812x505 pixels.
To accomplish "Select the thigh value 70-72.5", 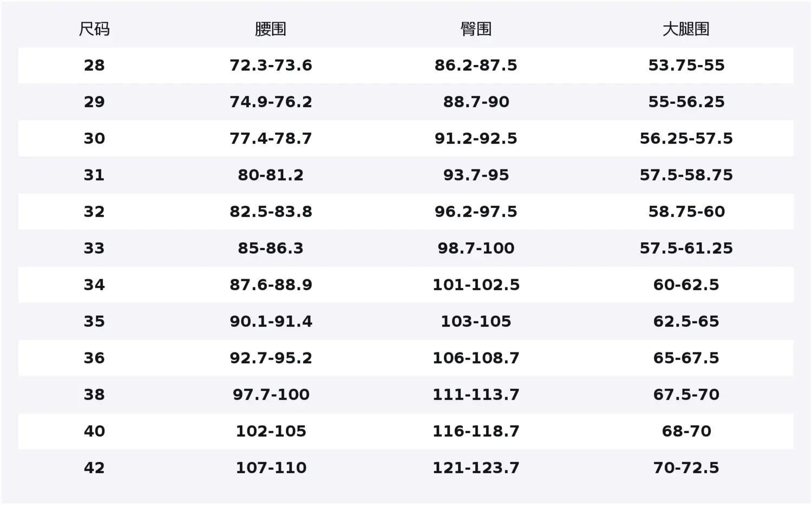I will pyautogui.click(x=686, y=468).
